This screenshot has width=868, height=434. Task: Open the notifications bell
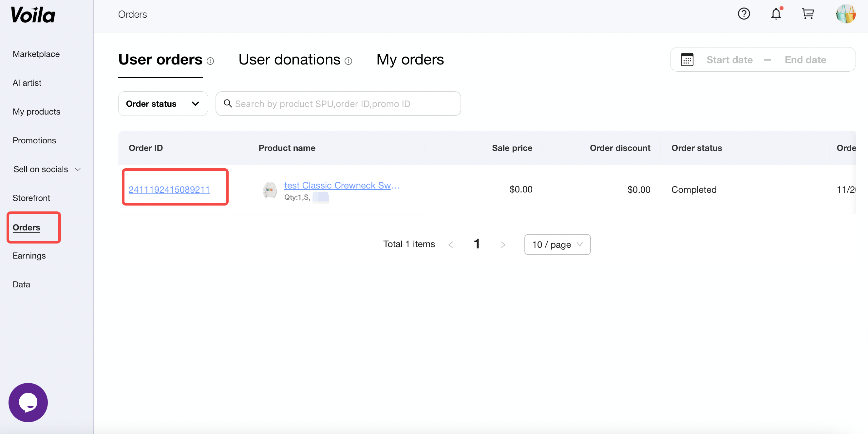coord(776,14)
